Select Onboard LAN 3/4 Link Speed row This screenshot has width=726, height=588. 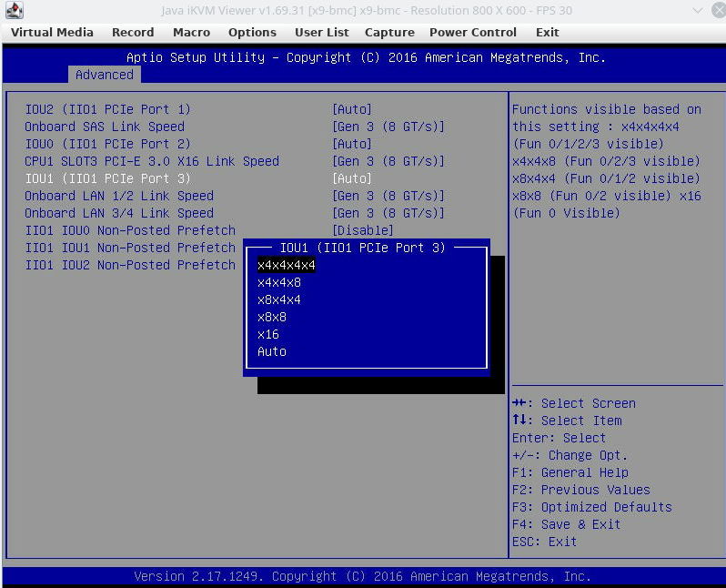click(x=119, y=213)
